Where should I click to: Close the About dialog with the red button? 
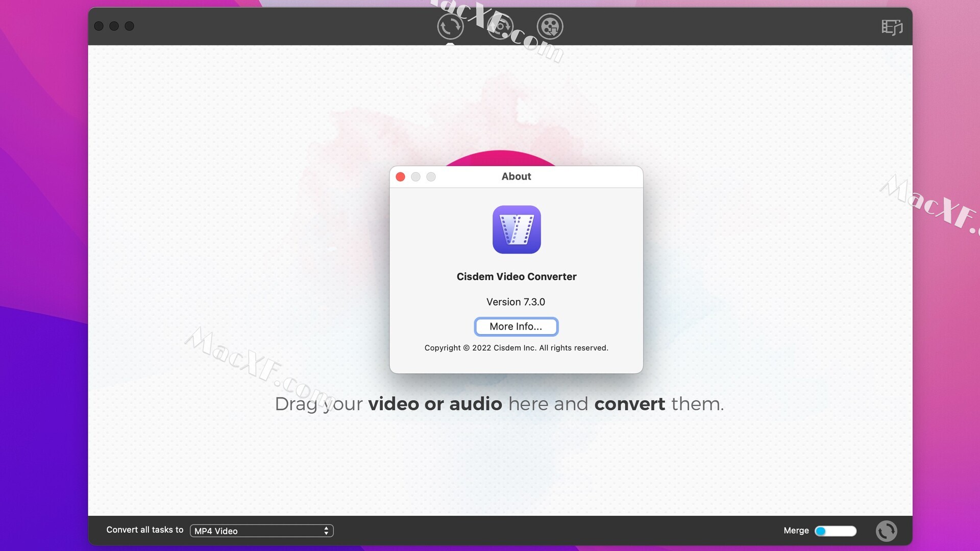pyautogui.click(x=401, y=177)
